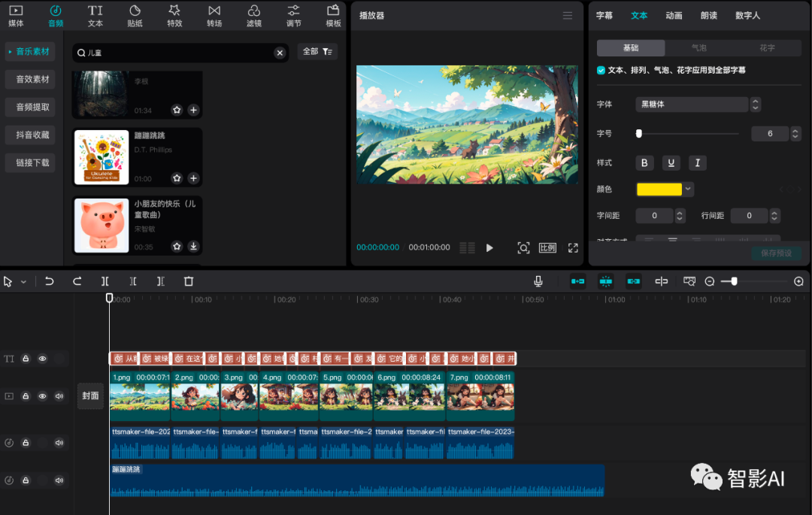Click the microphone recording icon

click(538, 280)
